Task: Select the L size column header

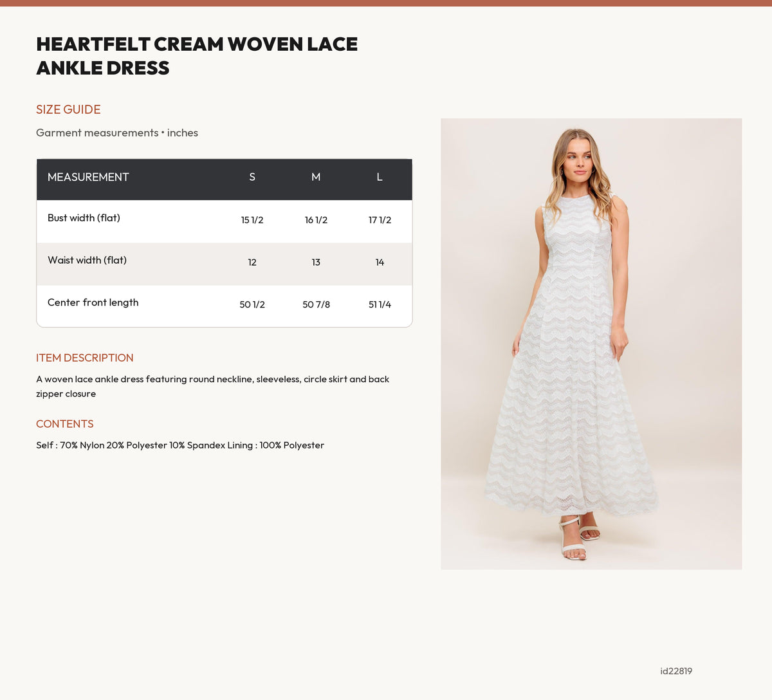Action: pyautogui.click(x=380, y=177)
